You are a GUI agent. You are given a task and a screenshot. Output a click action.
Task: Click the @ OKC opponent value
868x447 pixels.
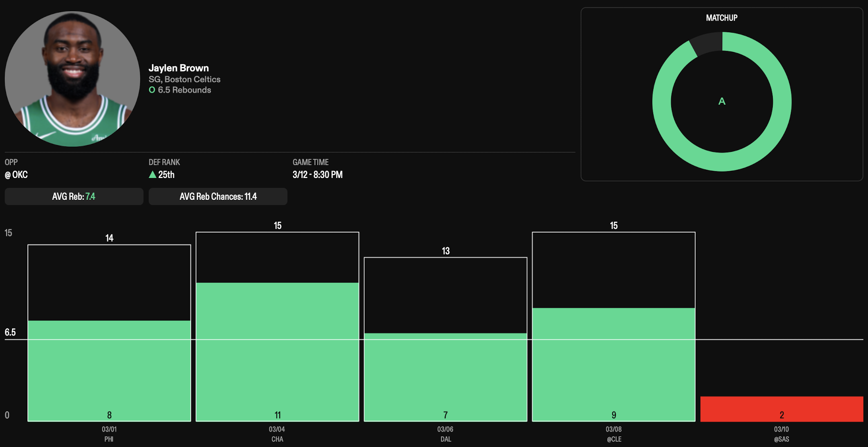[16, 175]
